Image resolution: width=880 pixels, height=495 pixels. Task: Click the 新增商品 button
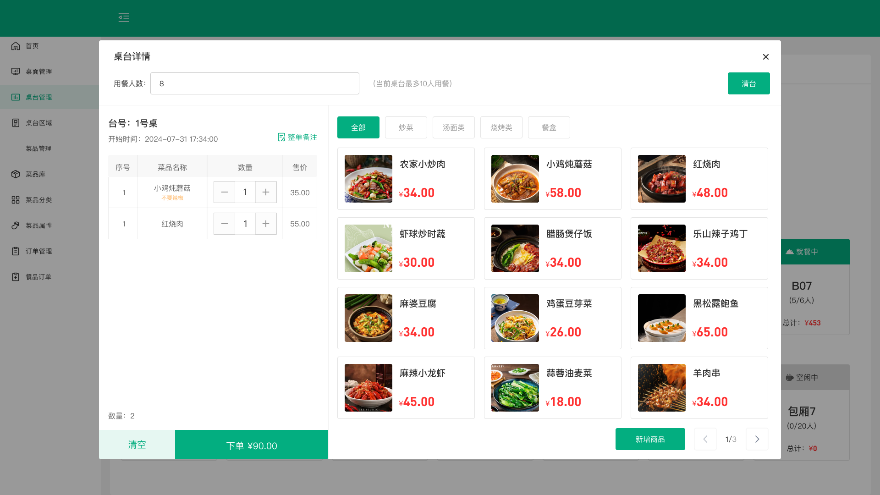(x=650, y=439)
